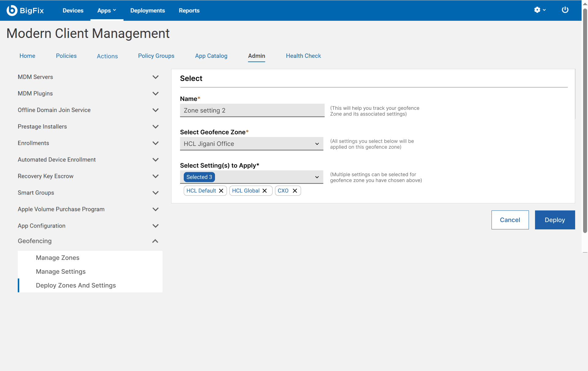
Task: Switch to the Policies tab
Action: coord(66,56)
